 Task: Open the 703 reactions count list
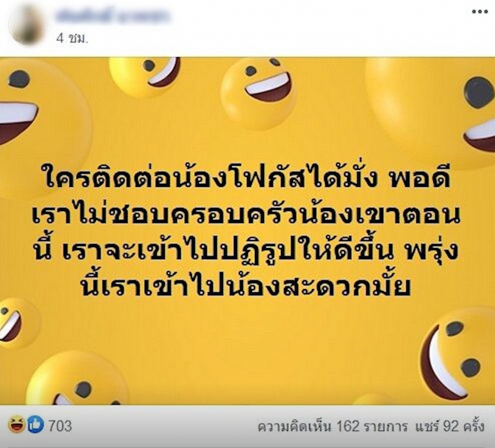(x=60, y=426)
